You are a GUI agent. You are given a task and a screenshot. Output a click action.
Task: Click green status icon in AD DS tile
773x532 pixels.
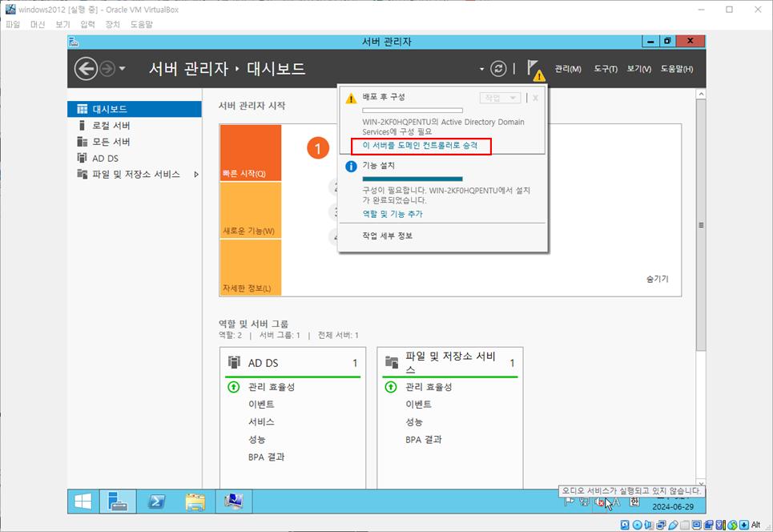pyautogui.click(x=234, y=387)
